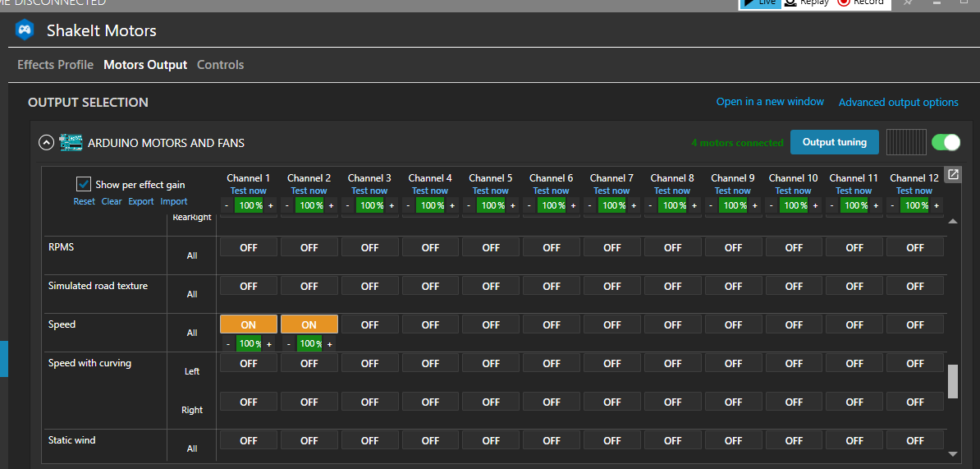980x469 pixels.
Task: Disable the Arduino Motors and Fans output switch
Action: (x=946, y=142)
